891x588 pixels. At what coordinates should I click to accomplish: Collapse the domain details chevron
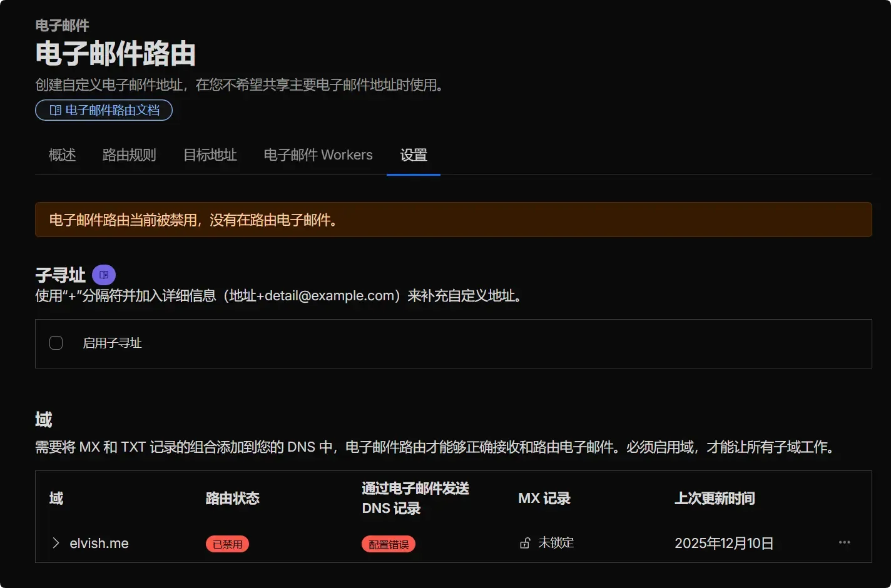tap(55, 543)
